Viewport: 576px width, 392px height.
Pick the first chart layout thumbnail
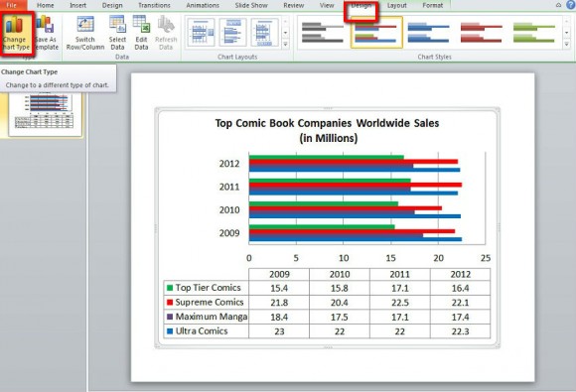(x=201, y=33)
